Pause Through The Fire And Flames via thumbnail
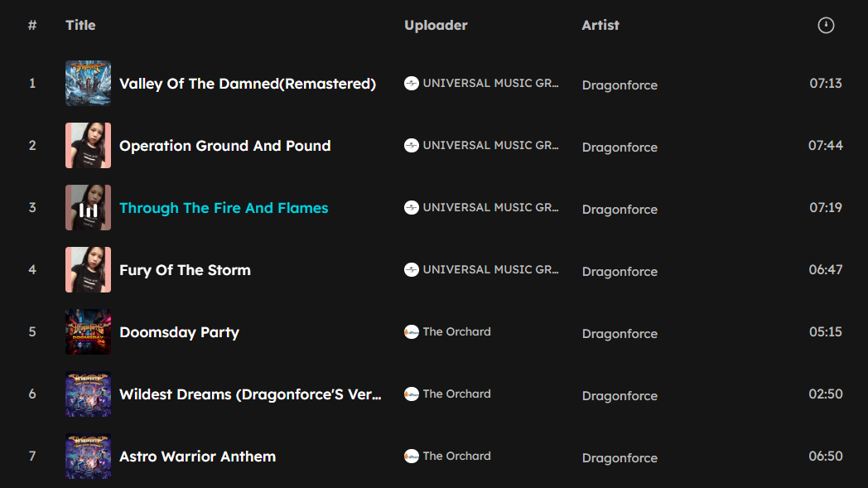 point(88,208)
